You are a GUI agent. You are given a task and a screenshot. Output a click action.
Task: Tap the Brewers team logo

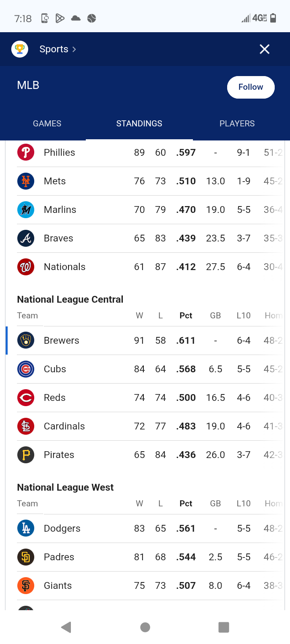click(26, 341)
